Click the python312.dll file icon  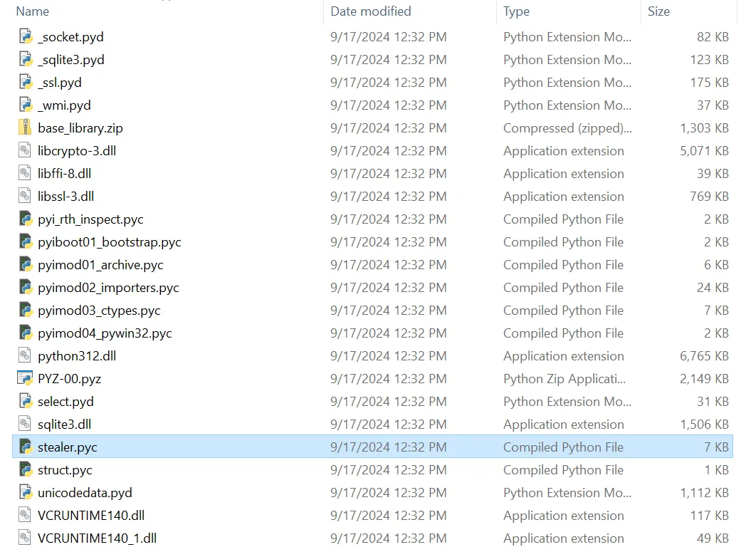[25, 355]
